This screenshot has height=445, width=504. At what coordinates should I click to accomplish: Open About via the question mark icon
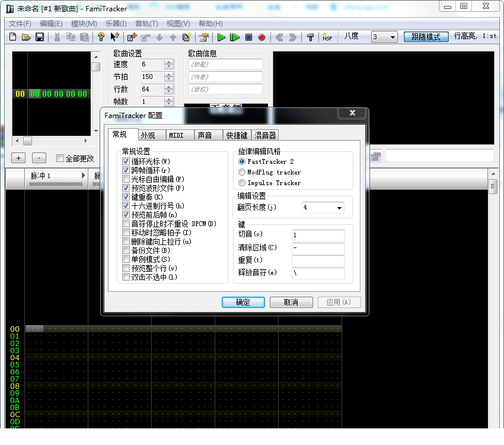(x=101, y=37)
